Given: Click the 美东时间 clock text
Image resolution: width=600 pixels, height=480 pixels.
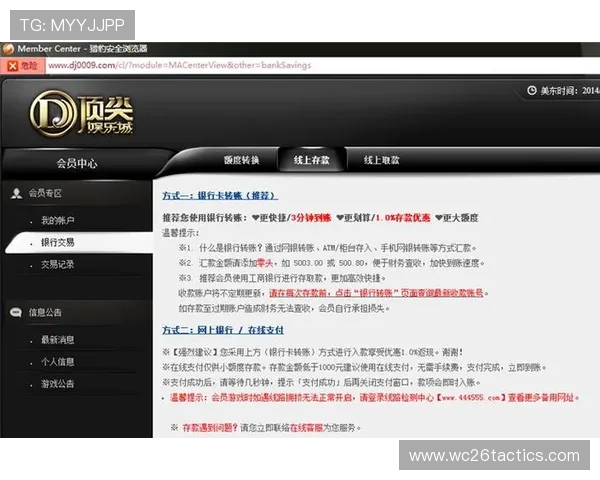Looking at the screenshot, I should pyautogui.click(x=570, y=91).
